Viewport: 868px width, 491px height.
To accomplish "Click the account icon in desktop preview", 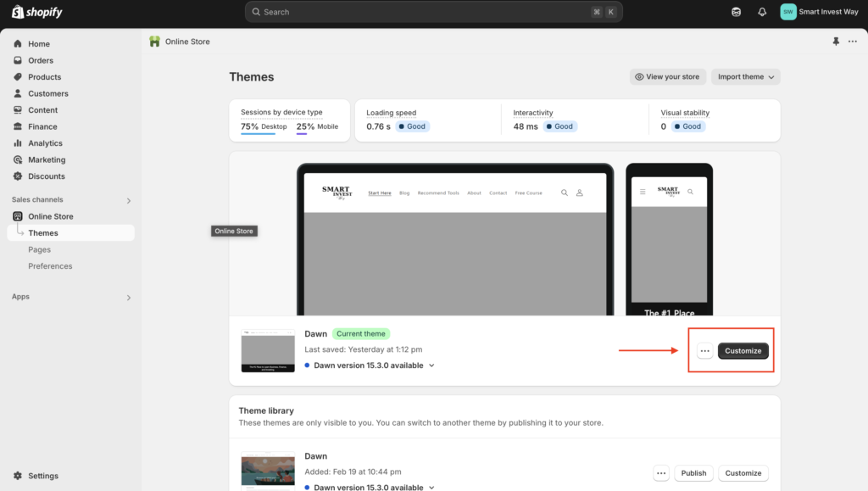I will (x=580, y=192).
